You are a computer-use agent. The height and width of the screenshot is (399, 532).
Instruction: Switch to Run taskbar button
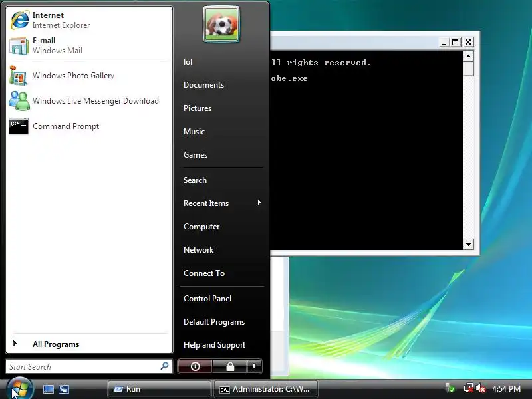[x=160, y=389]
